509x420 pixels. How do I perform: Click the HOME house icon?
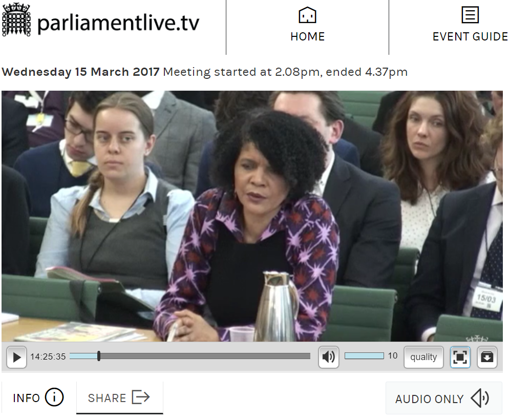coord(307,15)
